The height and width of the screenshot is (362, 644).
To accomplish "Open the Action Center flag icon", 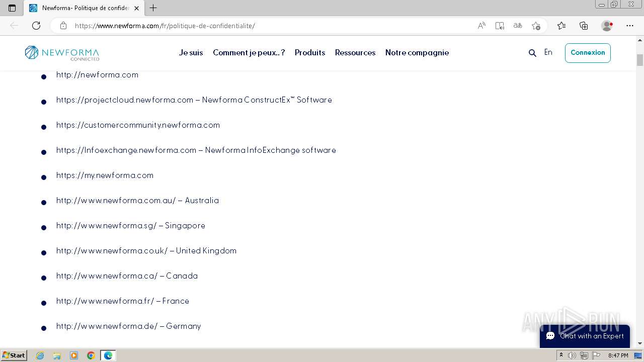I will pos(595,355).
